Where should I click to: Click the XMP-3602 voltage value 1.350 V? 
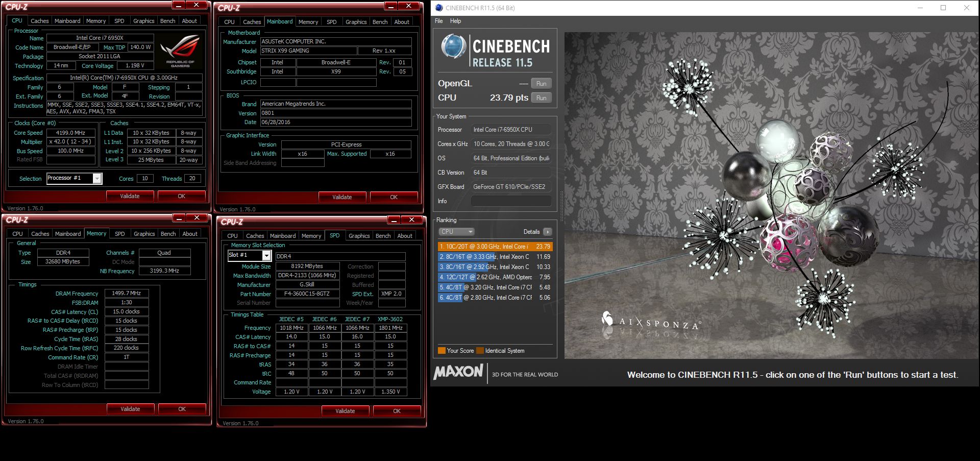pyautogui.click(x=390, y=392)
